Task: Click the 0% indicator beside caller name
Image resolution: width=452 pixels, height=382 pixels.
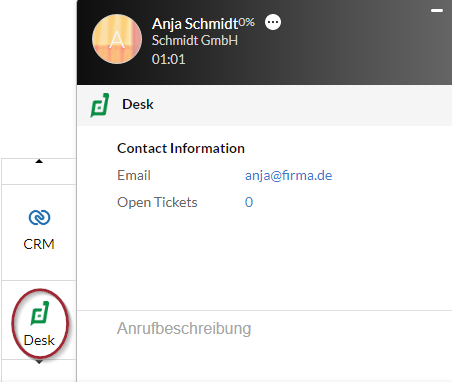Action: [x=247, y=22]
